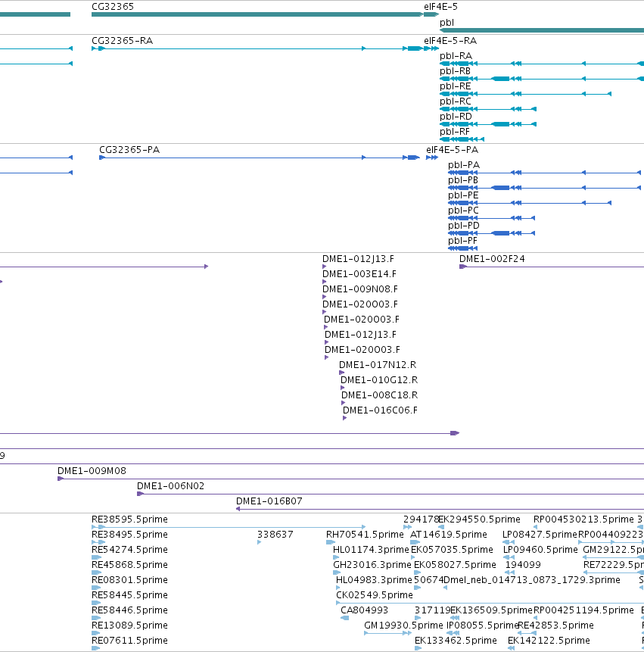The image size is (644, 652).
Task: Click the DME1-002F24 clone label
Action: [492, 259]
